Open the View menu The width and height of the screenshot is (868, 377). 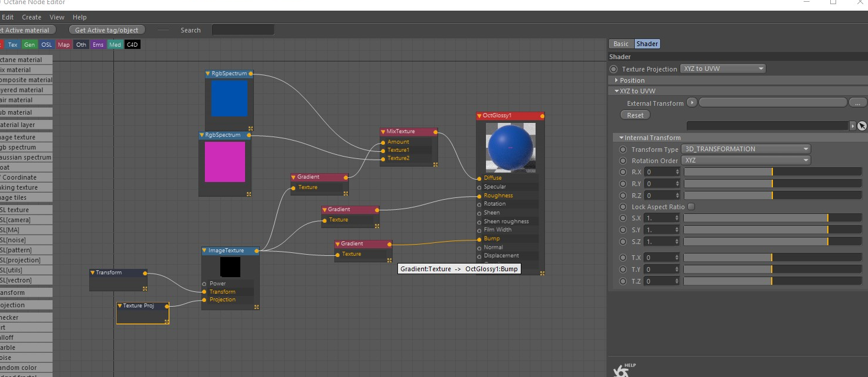57,17
